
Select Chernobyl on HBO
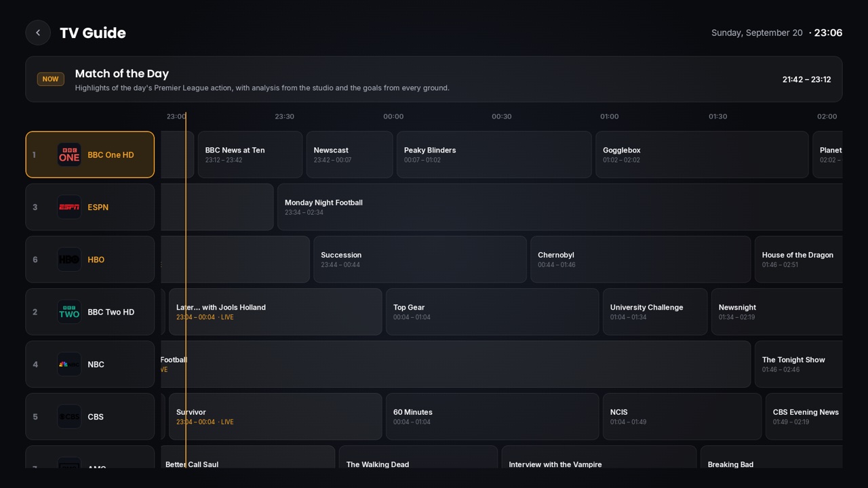coord(641,260)
